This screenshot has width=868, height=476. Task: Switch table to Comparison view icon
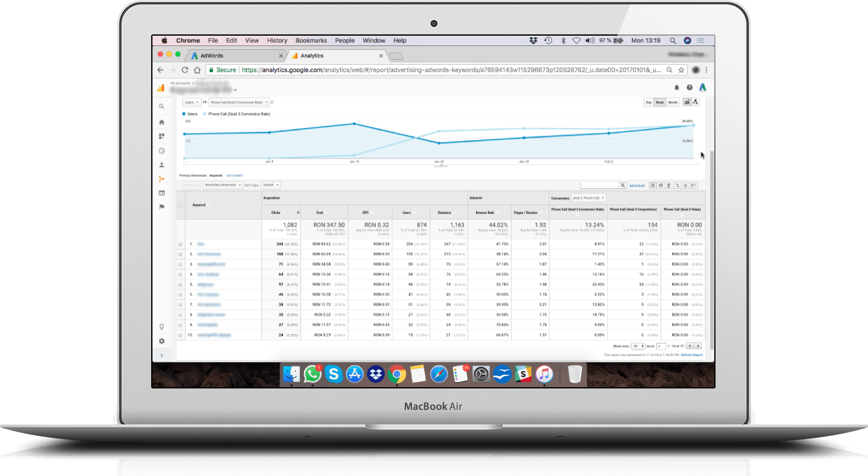tap(677, 185)
